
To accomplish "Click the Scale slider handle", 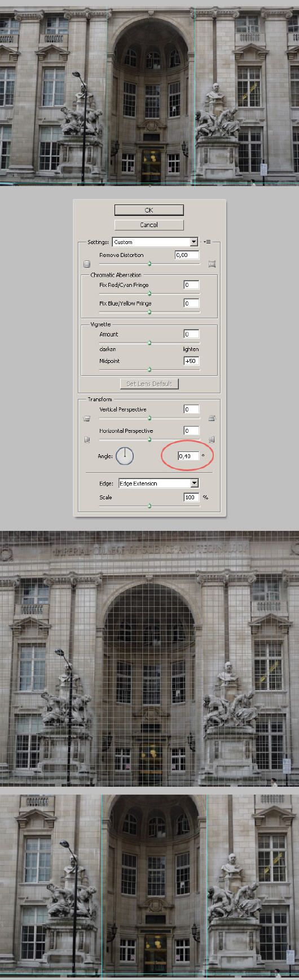I will coord(149,506).
